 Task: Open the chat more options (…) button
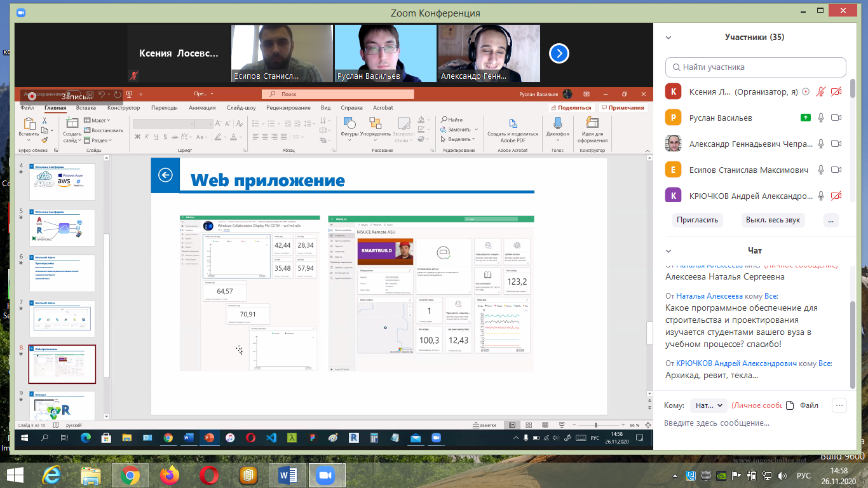(839, 405)
